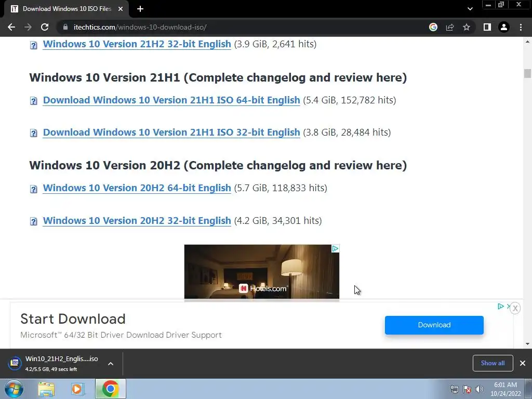532x399 pixels.
Task: Click scrollbar down arrow
Action: [527, 344]
